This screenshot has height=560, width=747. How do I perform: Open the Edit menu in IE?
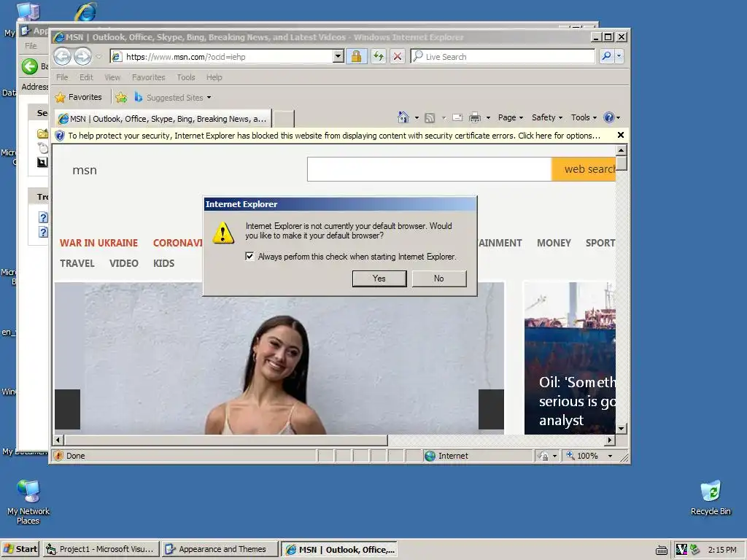86,77
